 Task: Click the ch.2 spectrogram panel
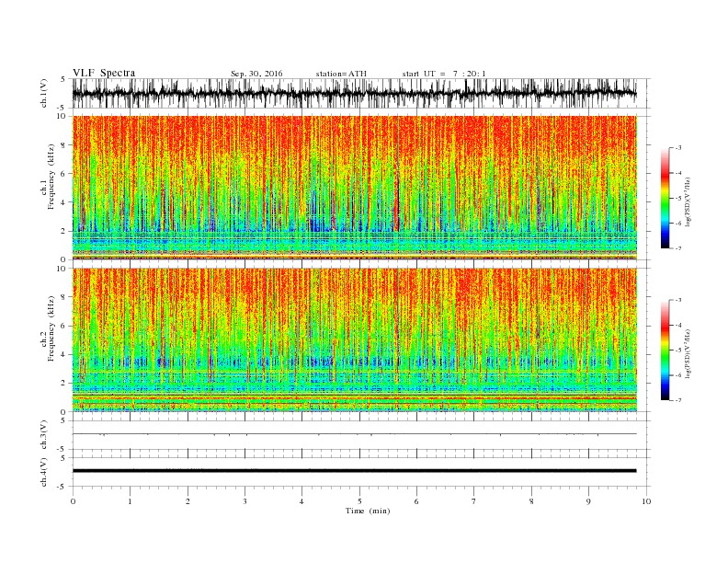(354, 340)
